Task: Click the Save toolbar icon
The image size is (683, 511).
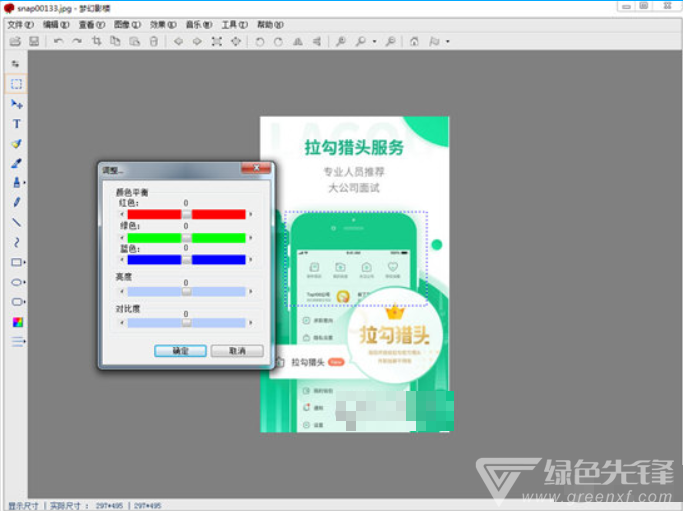Action: (34, 41)
